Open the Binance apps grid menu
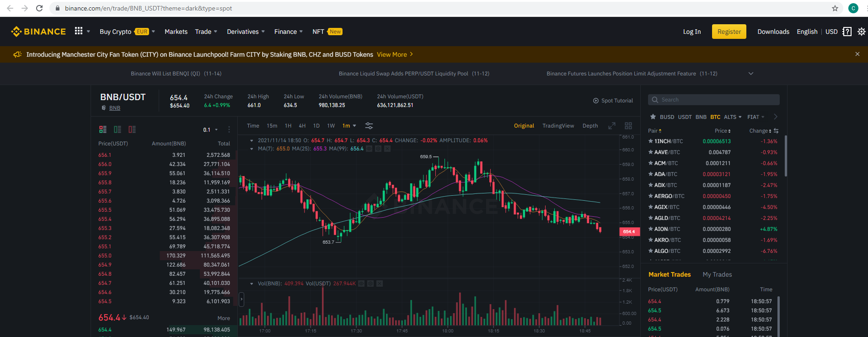This screenshot has width=868, height=337. click(79, 31)
